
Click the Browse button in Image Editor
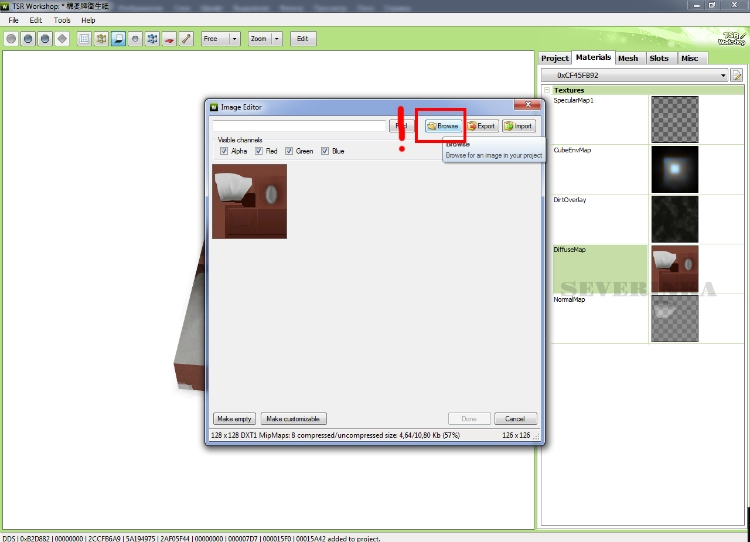point(442,126)
